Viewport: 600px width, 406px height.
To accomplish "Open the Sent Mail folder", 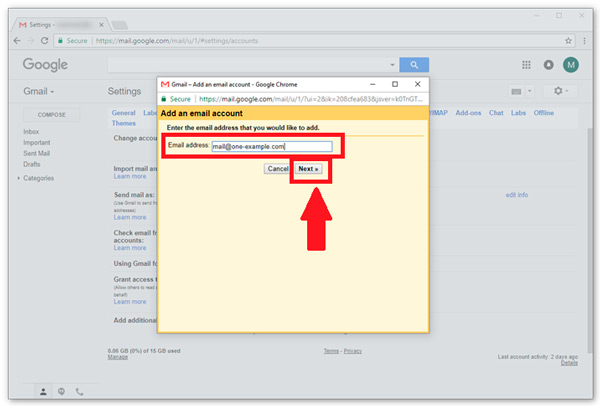I will tap(36, 153).
